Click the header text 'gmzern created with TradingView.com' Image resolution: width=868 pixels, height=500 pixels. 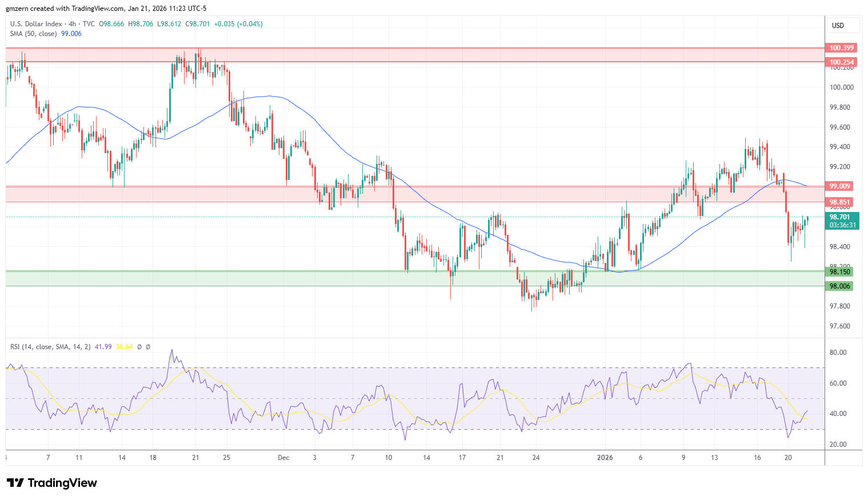(x=65, y=9)
